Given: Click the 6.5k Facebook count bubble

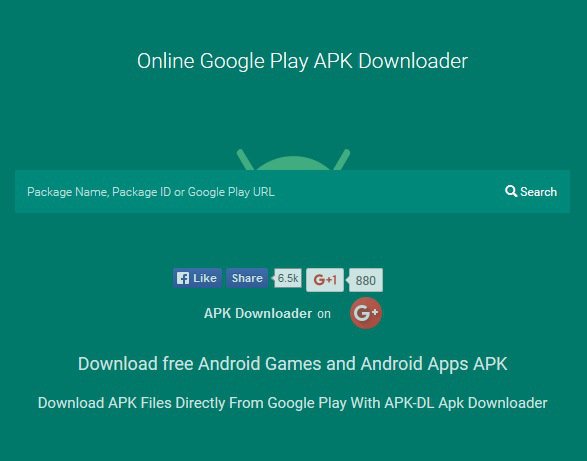Looking at the screenshot, I should coord(288,278).
